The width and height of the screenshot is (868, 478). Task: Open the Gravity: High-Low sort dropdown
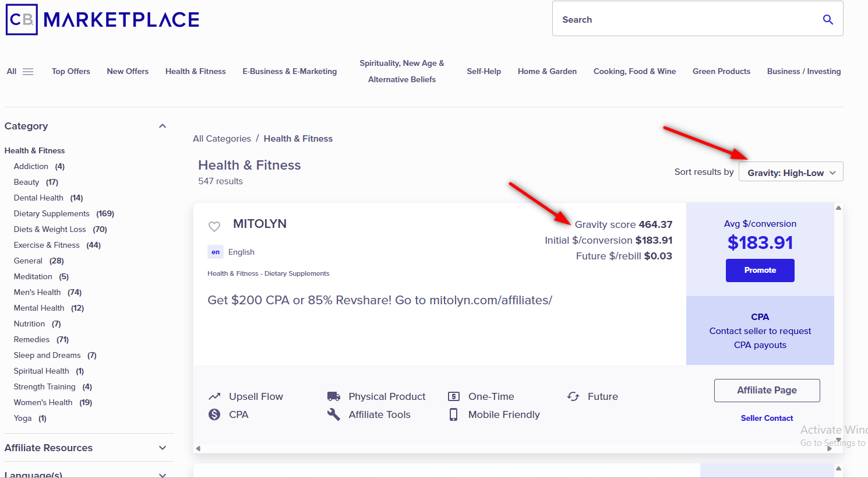(791, 173)
